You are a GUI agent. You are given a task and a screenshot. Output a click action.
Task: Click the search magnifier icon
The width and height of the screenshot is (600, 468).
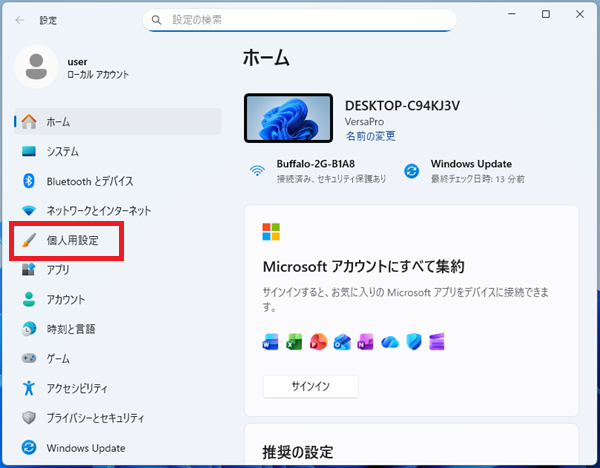pyautogui.click(x=157, y=19)
